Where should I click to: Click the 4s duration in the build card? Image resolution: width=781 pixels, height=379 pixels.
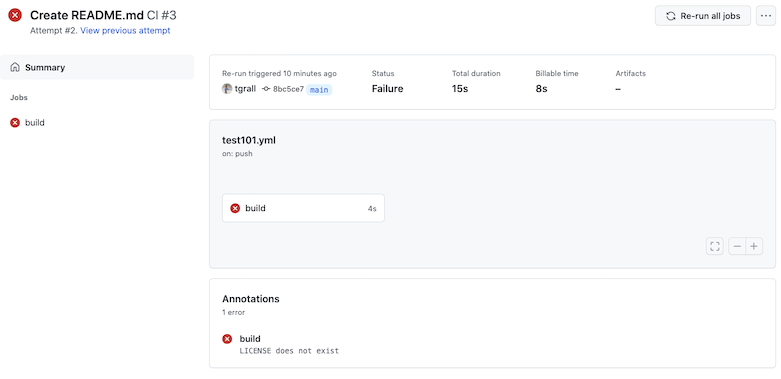pyautogui.click(x=372, y=209)
